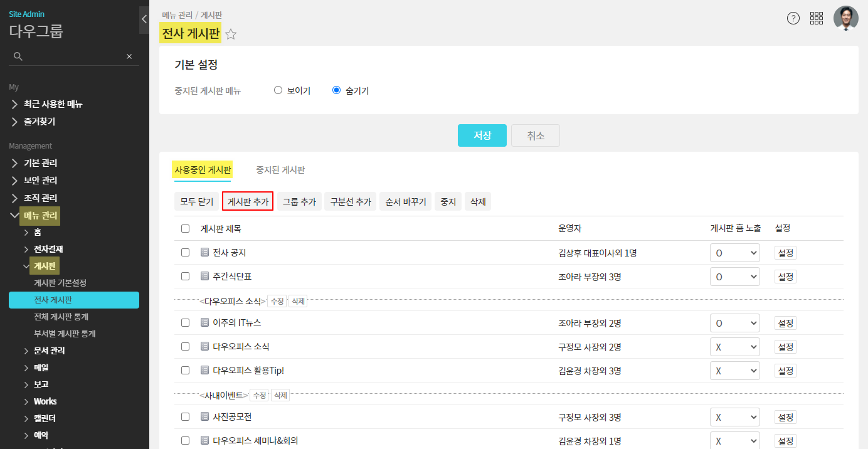
Task: Click the user profile avatar
Action: (845, 18)
